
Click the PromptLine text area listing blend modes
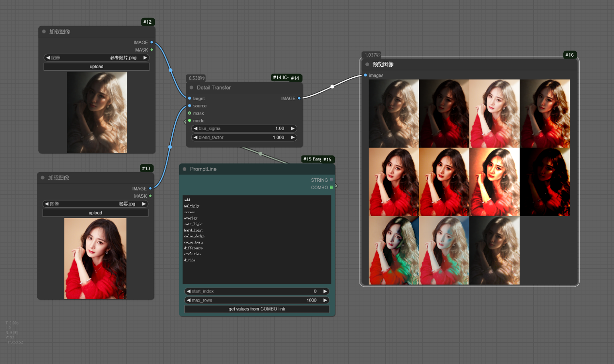click(x=257, y=239)
